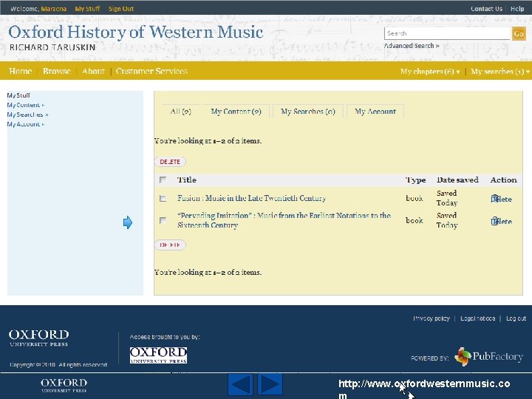Screen dimensions: 532x399
Task: Open the My Searches (0) tab
Action: pos(308,112)
